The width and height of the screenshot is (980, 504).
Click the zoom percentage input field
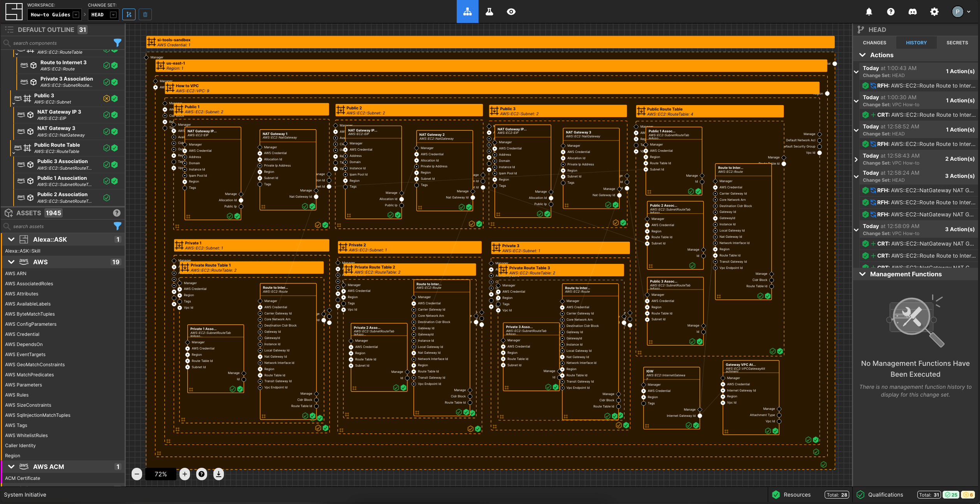point(160,474)
